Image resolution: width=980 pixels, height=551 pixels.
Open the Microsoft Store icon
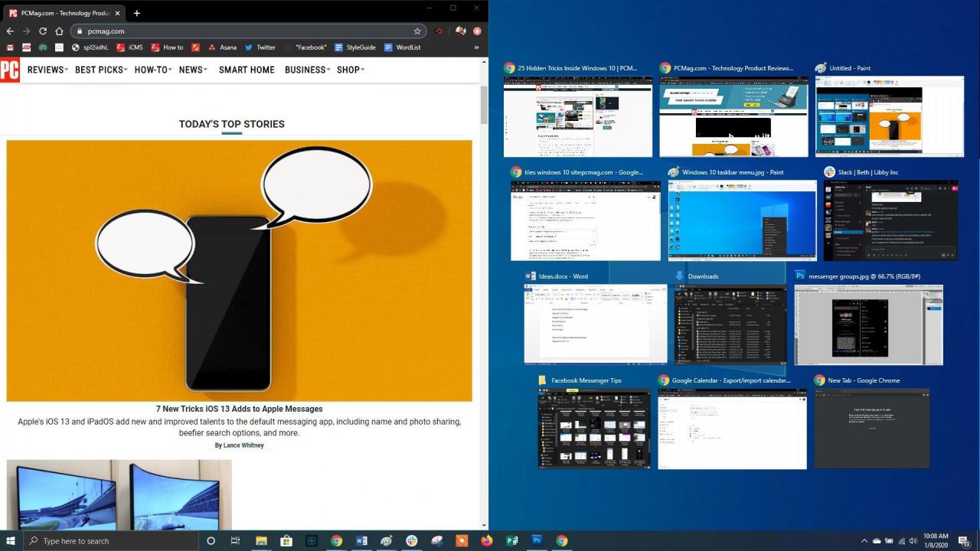[x=286, y=541]
